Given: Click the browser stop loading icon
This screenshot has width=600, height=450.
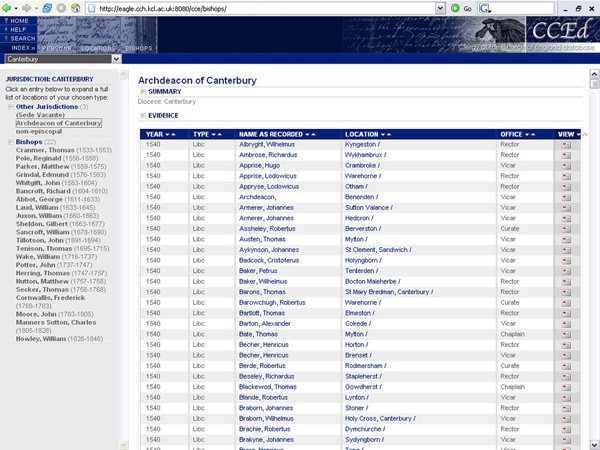Looking at the screenshot, I should [x=60, y=8].
